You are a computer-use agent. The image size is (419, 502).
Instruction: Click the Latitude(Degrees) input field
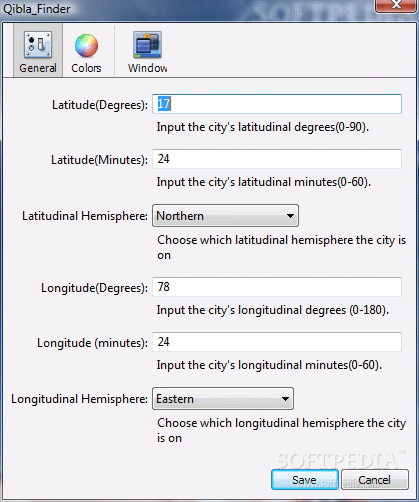[x=277, y=104]
